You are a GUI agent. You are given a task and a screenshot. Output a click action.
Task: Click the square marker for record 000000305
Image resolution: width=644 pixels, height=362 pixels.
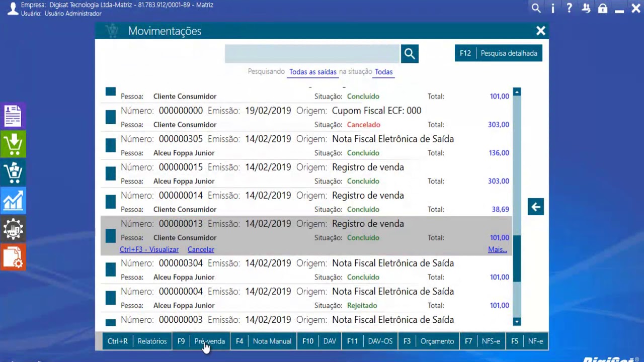click(x=111, y=145)
